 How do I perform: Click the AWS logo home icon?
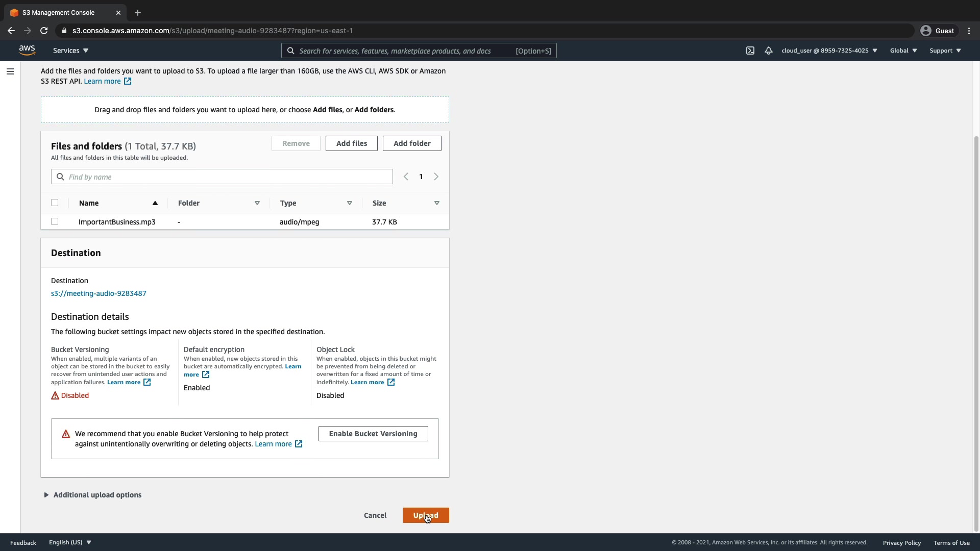pyautogui.click(x=27, y=50)
